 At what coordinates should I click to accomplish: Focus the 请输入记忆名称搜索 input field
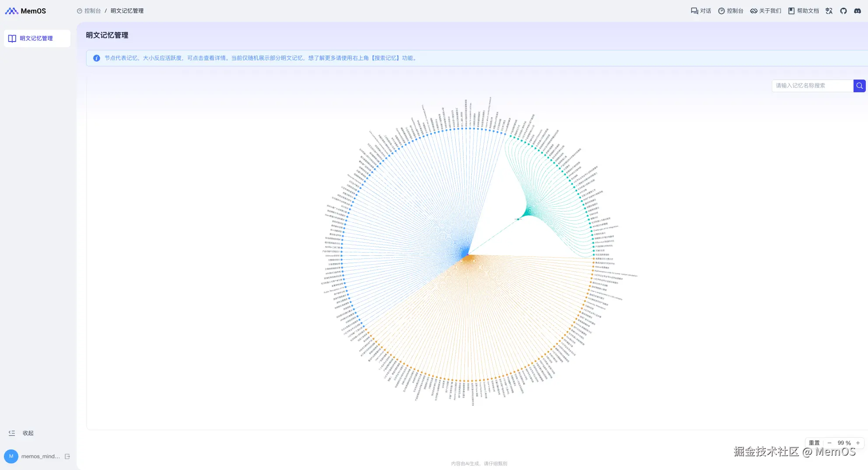coord(812,86)
